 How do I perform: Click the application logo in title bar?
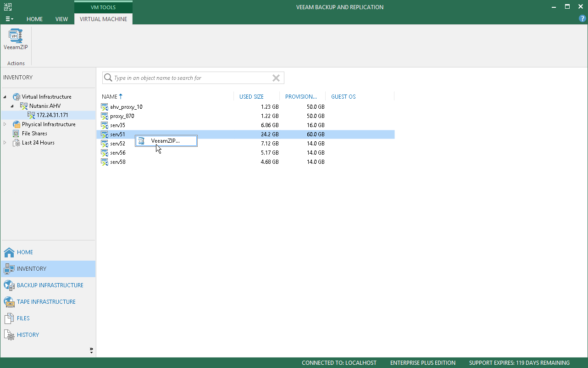click(7, 7)
